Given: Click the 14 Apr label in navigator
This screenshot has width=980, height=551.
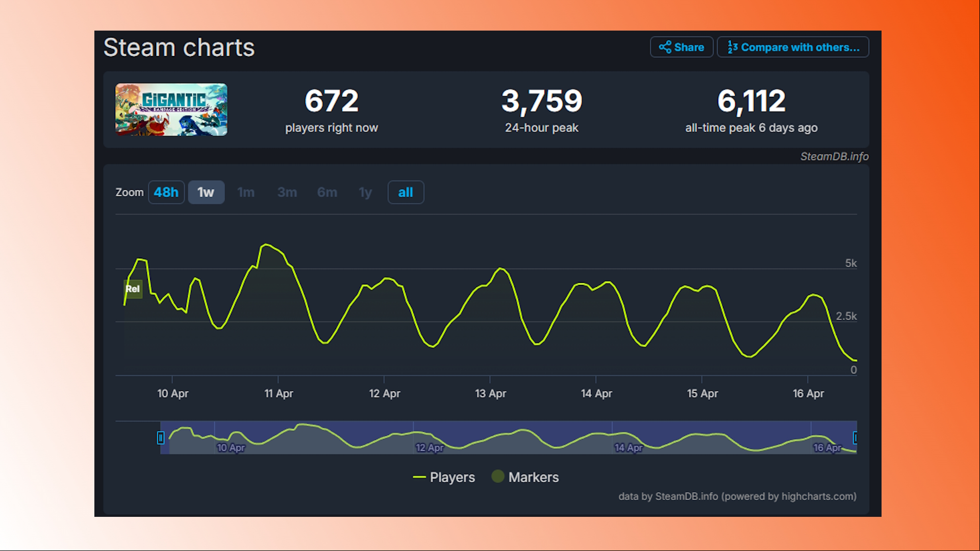Looking at the screenshot, I should tap(629, 448).
